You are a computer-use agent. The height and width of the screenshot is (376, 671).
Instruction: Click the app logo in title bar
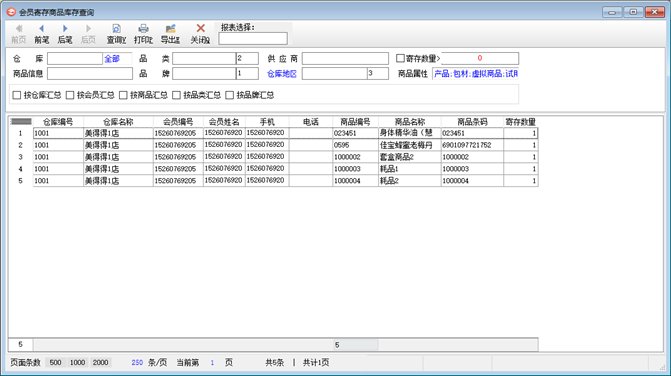click(11, 12)
